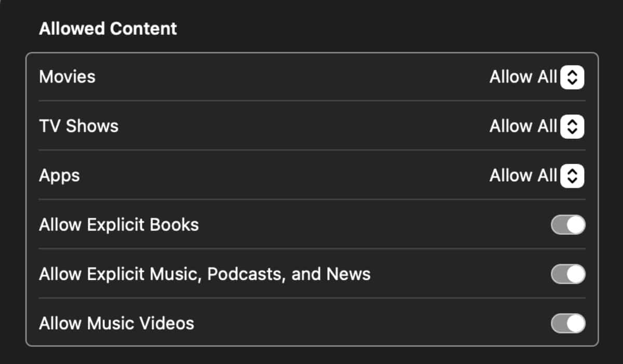Image resolution: width=623 pixels, height=364 pixels.
Task: Click the Apps up-down arrows icon
Action: point(572,176)
